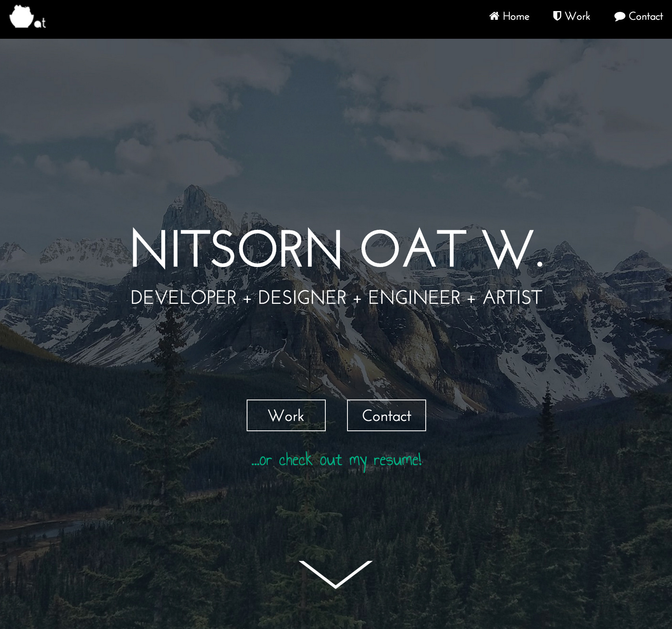Click the outlined Contact button

(x=387, y=415)
